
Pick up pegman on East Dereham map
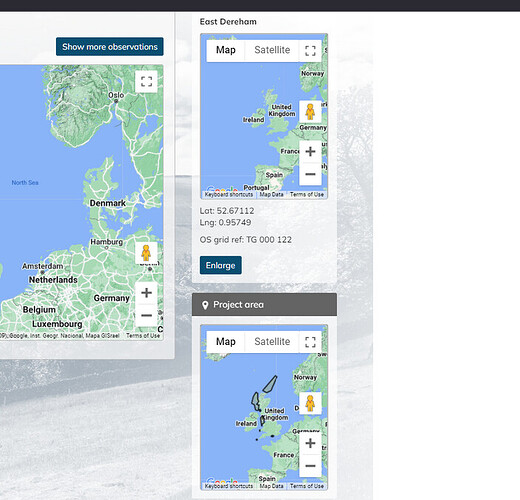pos(310,112)
